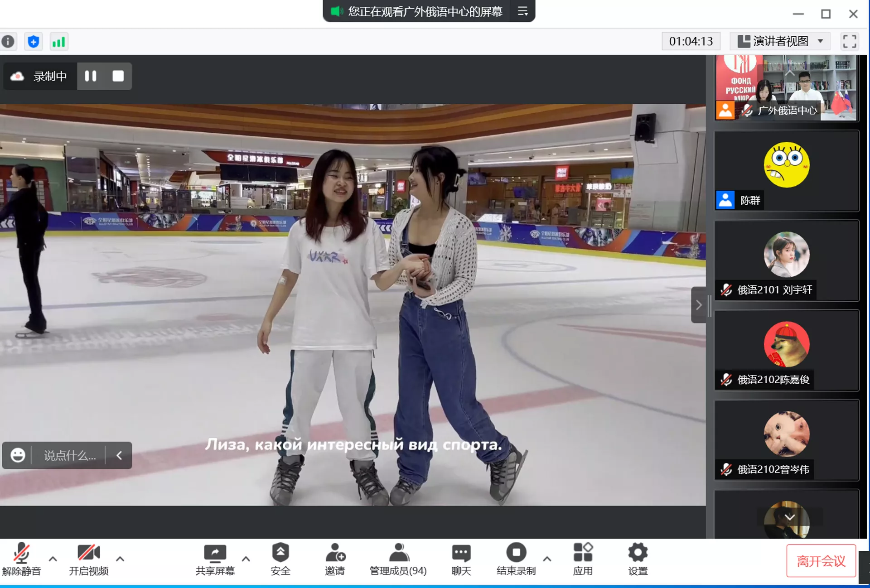Screen dimensions: 870x588
Task: Select the 俄语2101 刘宇轩 participant tile
Action: [787, 260]
